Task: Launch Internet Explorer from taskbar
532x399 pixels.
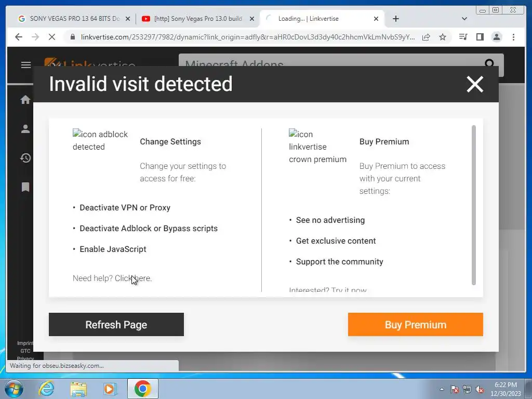Action: click(x=46, y=389)
